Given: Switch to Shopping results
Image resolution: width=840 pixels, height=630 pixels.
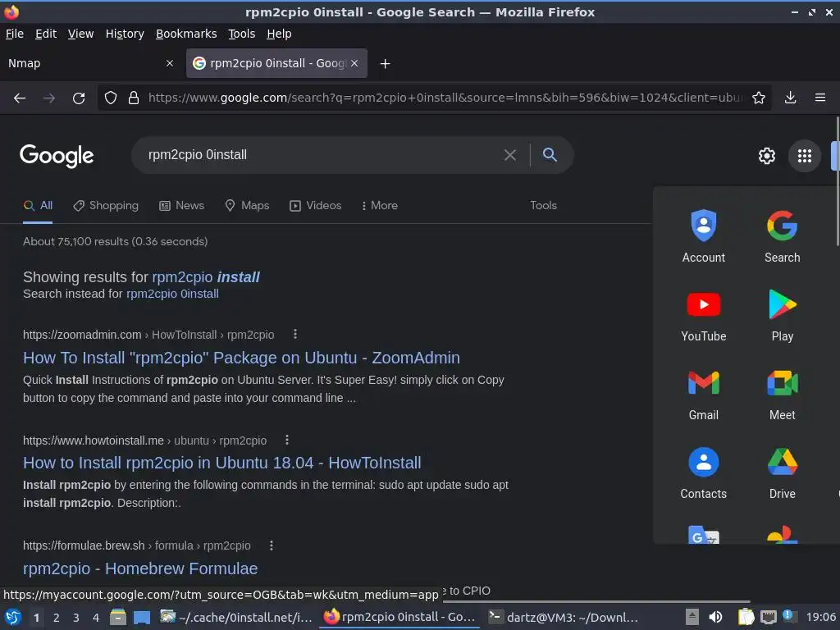Looking at the screenshot, I should [106, 206].
